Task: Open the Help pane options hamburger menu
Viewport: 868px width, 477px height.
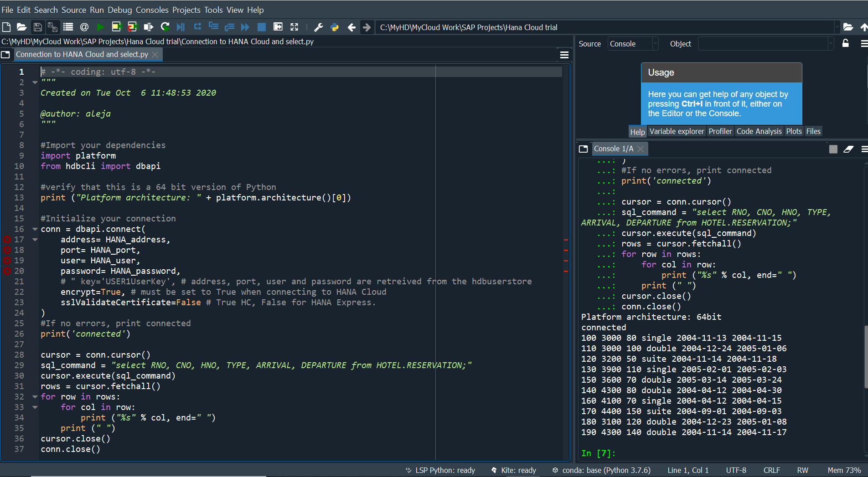Action: pyautogui.click(x=863, y=43)
